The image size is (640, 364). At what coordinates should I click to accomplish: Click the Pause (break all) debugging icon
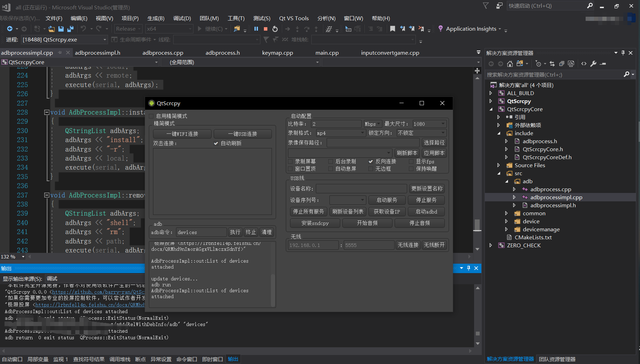coord(256,29)
